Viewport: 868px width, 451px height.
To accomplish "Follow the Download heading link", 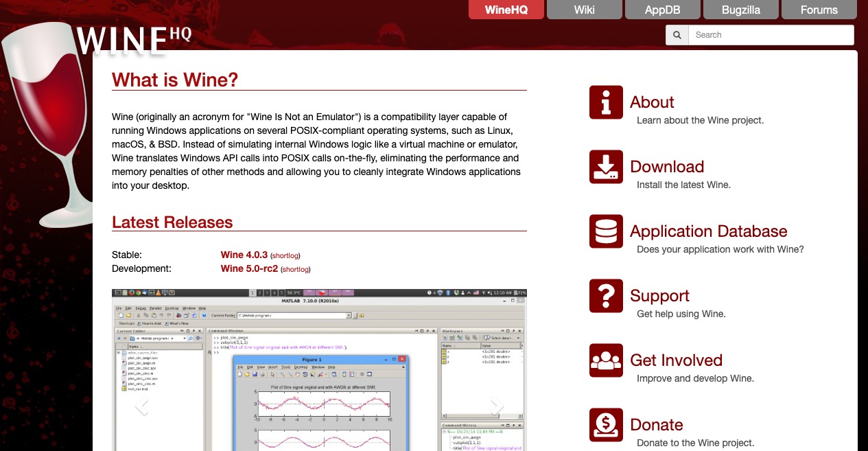I will click(x=667, y=167).
